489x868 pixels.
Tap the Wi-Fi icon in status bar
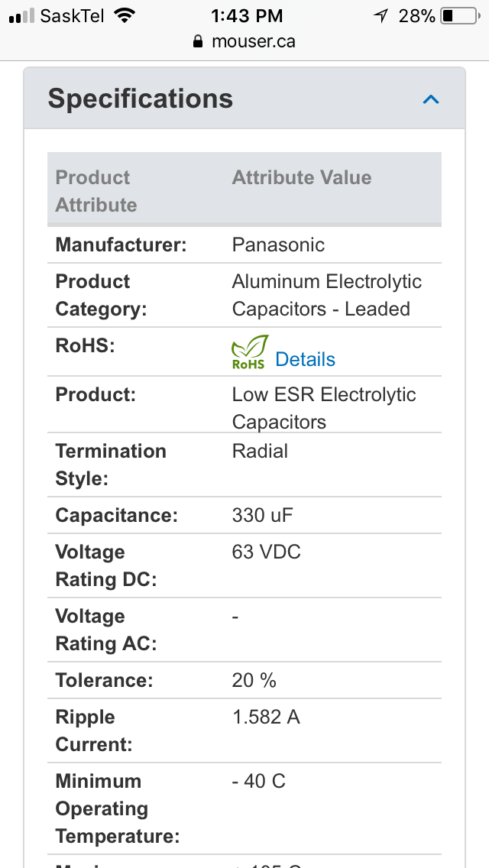click(x=125, y=15)
